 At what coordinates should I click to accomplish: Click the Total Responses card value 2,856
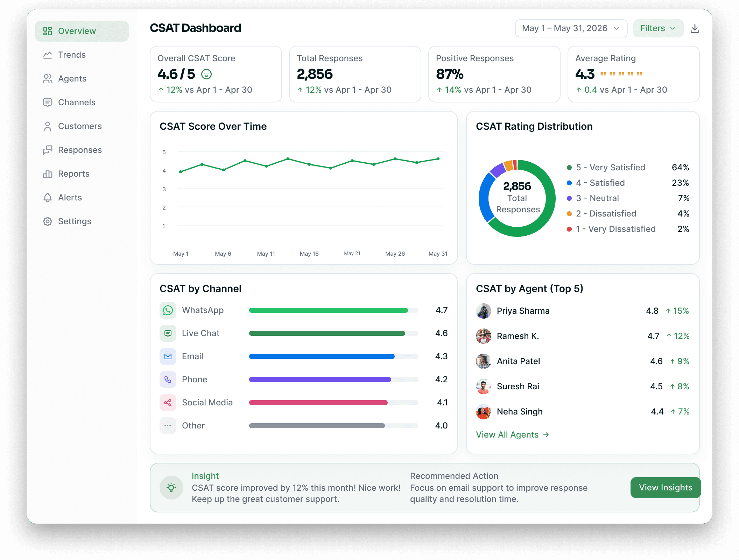coord(315,74)
